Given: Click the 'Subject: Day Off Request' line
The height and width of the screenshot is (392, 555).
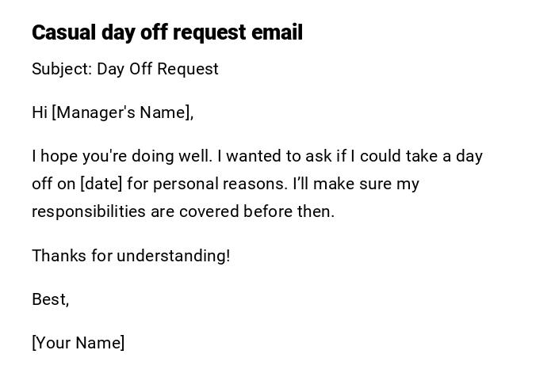Looking at the screenshot, I should [124, 69].
